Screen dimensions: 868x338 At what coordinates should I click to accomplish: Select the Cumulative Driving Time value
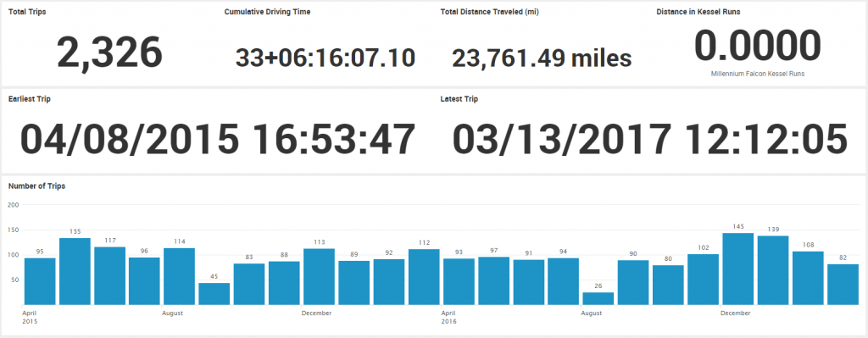coord(325,58)
